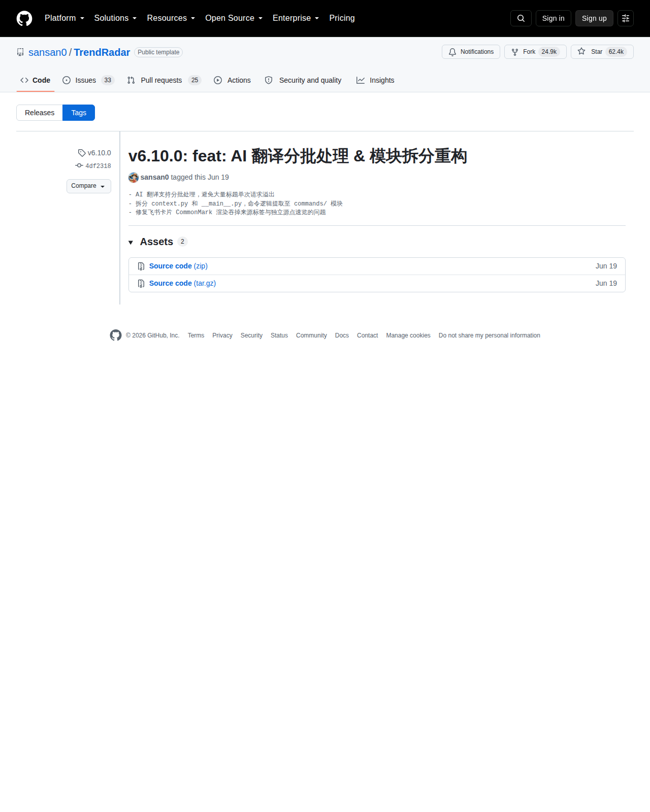This screenshot has width=650, height=812.
Task: Download Source code (zip)
Action: click(x=178, y=266)
